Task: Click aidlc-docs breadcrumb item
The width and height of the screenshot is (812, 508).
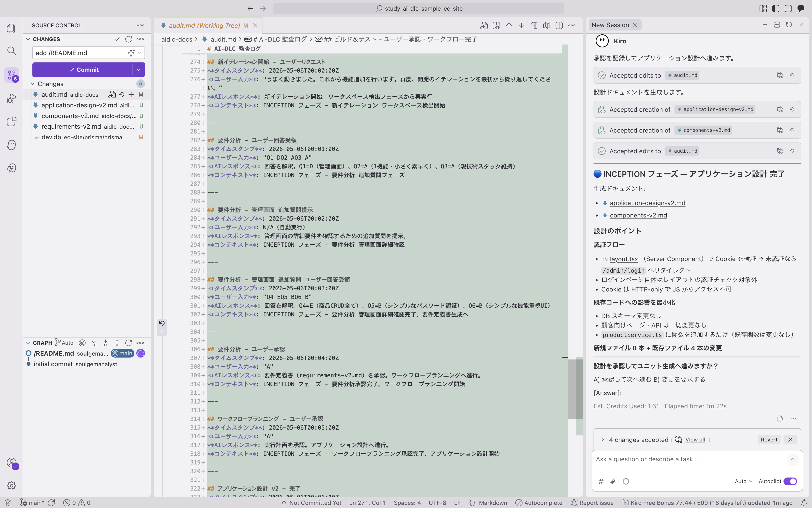Action: coord(177,39)
